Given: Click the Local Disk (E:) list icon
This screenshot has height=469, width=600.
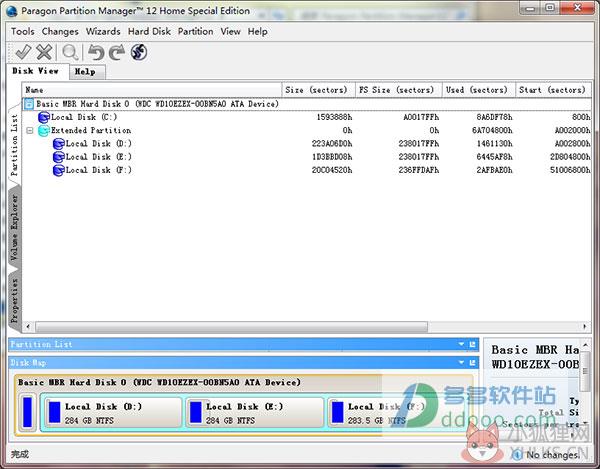Looking at the screenshot, I should pos(59,157).
